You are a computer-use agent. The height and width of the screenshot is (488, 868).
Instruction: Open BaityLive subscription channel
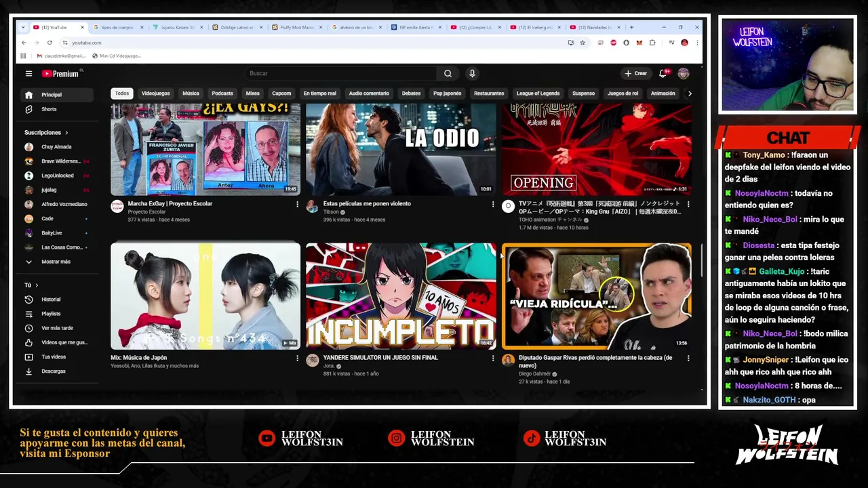[x=56, y=233]
